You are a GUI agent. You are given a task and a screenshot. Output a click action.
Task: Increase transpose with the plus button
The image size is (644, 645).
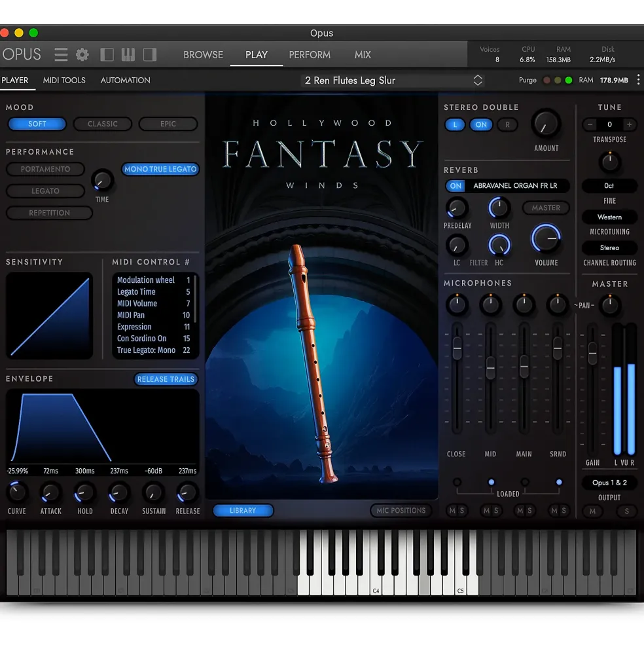click(629, 124)
